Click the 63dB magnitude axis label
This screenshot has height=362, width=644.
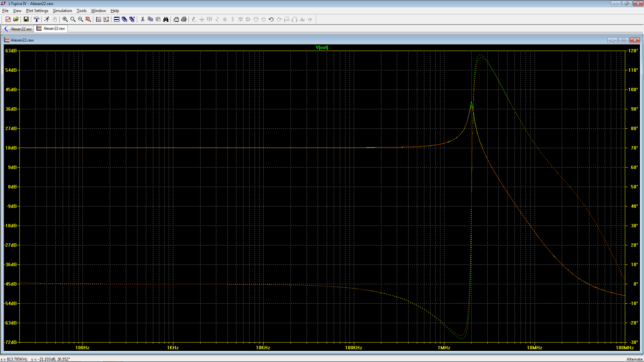click(11, 51)
